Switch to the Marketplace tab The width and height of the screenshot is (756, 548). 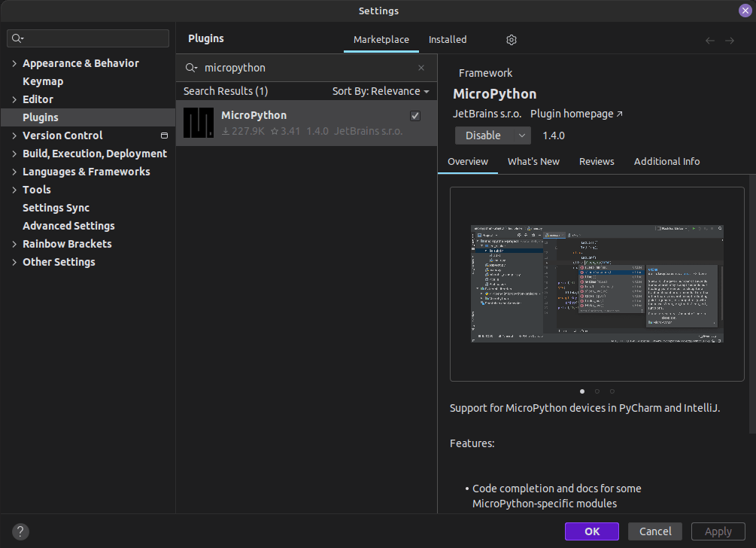[381, 40]
